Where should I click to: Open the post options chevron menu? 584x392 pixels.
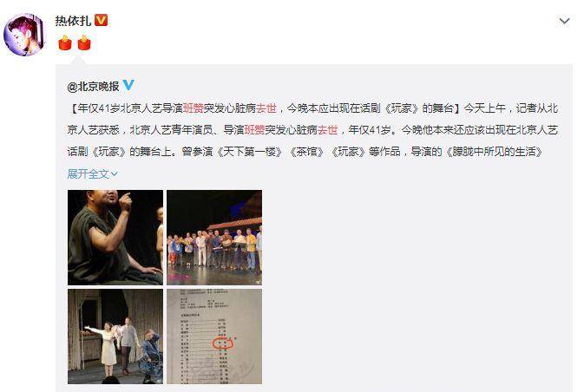[x=565, y=21]
